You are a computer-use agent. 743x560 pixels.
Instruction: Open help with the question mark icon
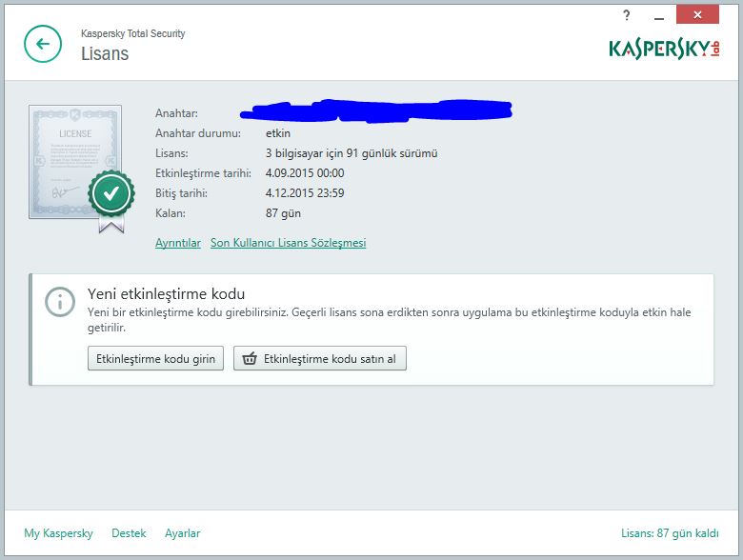click(627, 15)
